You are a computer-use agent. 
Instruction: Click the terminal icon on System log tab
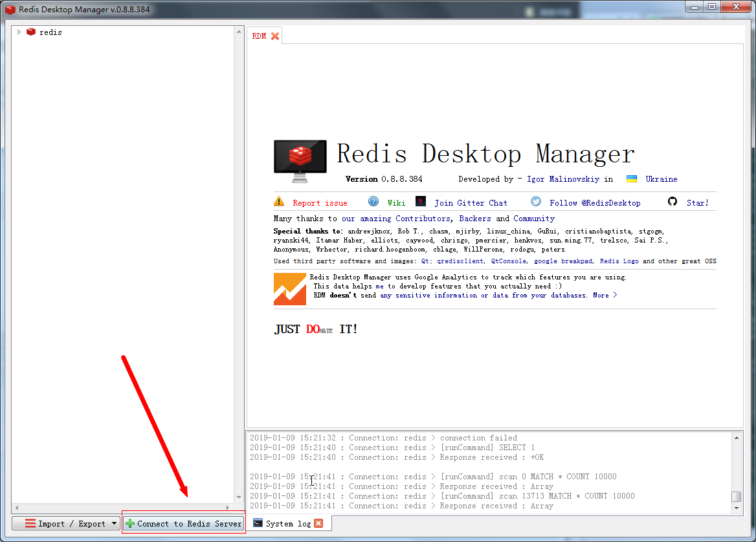pyautogui.click(x=258, y=523)
